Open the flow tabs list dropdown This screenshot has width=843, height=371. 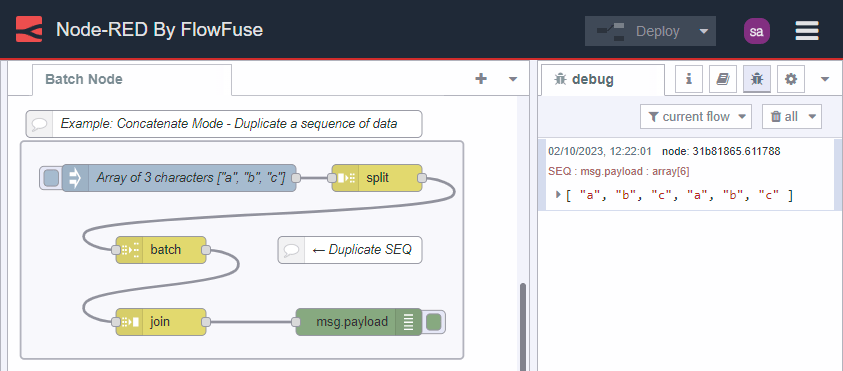[x=512, y=80]
